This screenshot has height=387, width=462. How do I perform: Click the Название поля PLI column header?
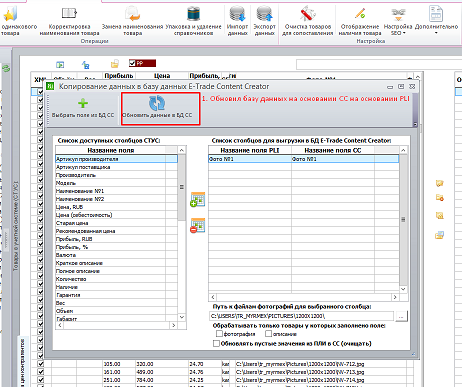[x=250, y=150]
